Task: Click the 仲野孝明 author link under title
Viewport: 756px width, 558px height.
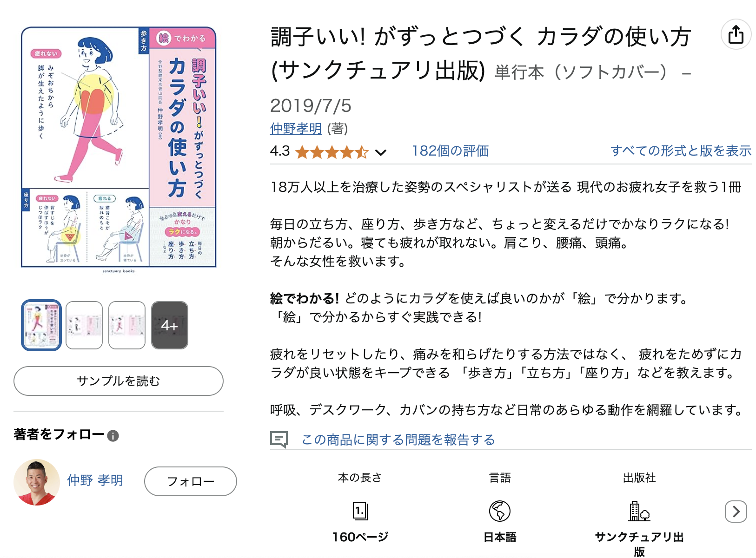Action: (x=296, y=129)
